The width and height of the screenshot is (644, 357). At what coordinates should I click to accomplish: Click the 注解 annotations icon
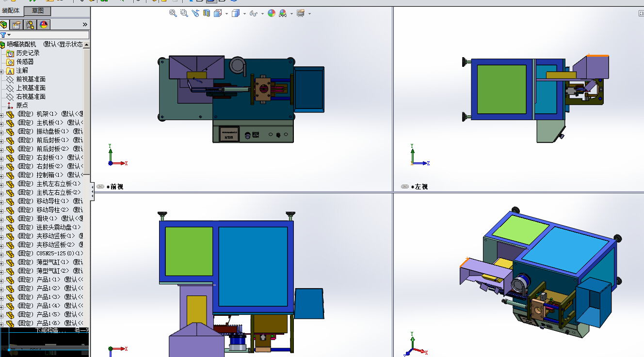10,71
